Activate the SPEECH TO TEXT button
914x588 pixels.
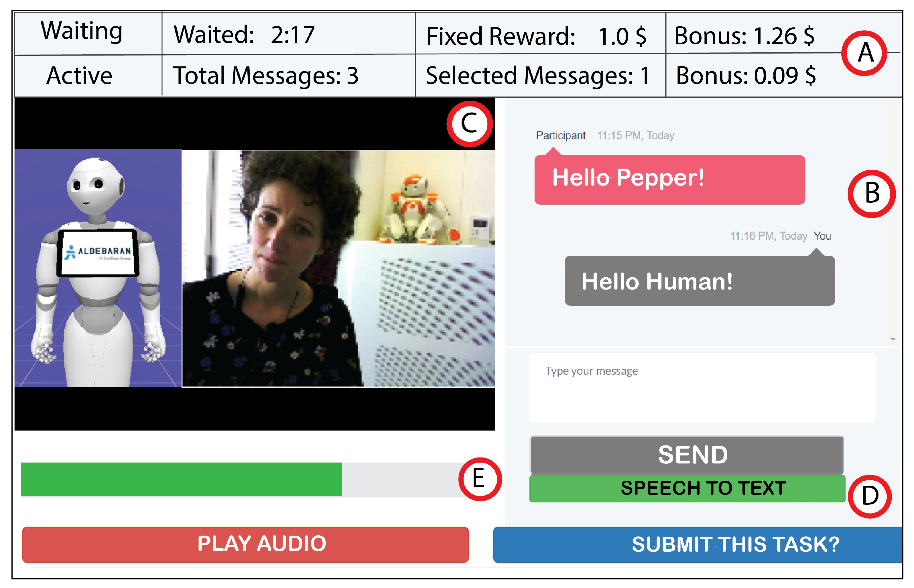[687, 488]
